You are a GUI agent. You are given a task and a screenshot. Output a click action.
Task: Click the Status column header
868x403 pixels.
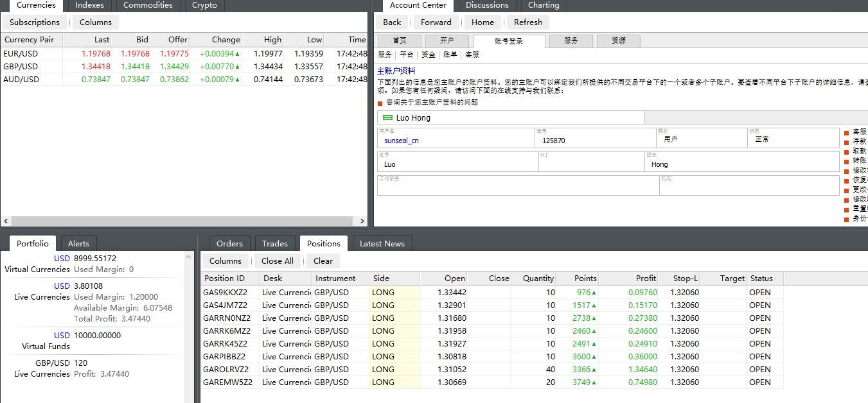765,279
